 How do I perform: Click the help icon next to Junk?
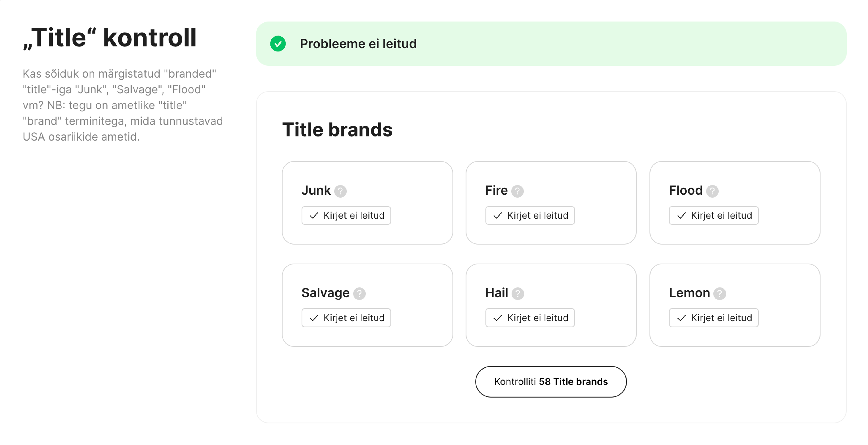[340, 191]
